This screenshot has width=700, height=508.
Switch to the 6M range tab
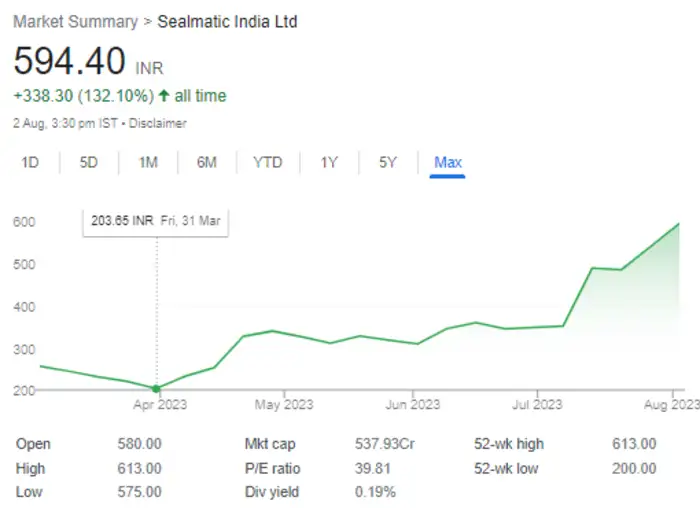click(x=207, y=162)
